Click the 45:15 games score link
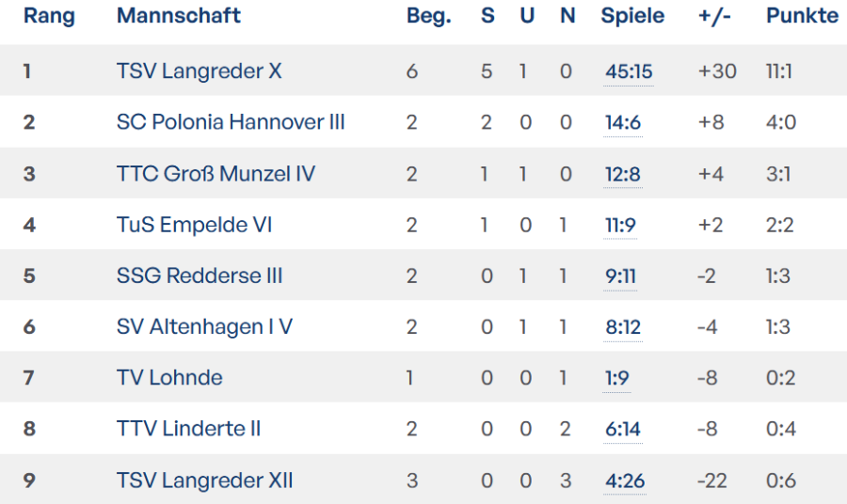 tap(628, 71)
